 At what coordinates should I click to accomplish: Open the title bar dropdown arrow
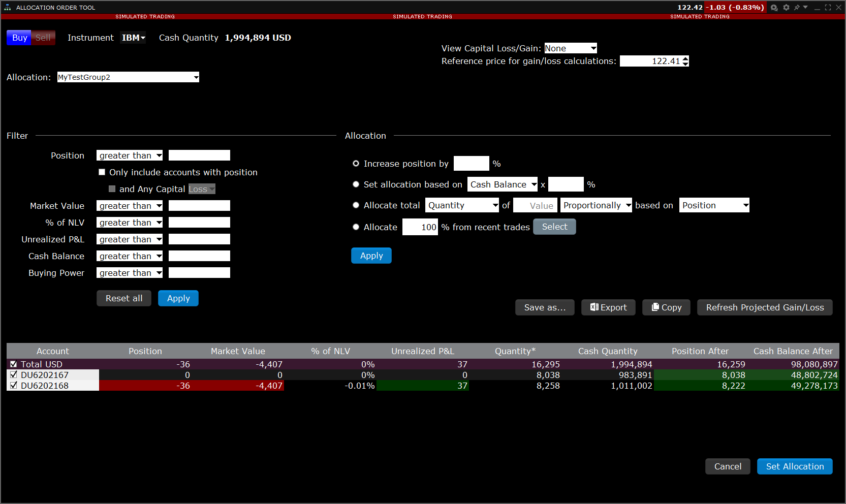coord(805,7)
